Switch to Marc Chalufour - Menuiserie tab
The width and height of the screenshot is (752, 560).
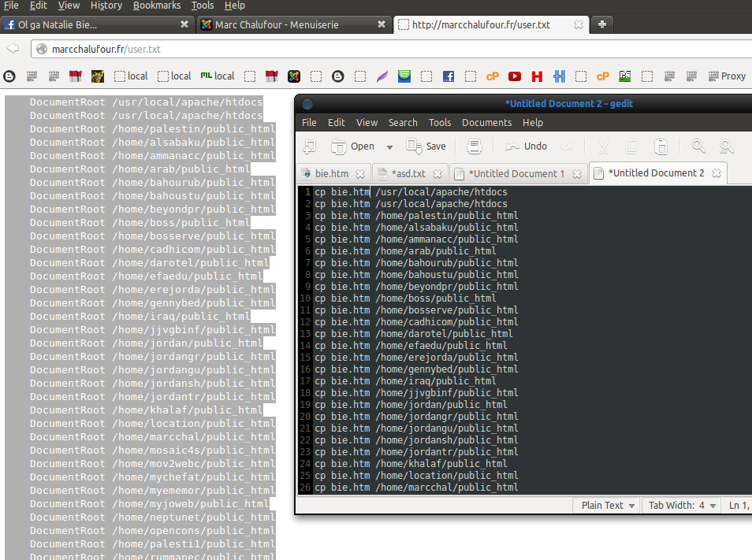293,24
